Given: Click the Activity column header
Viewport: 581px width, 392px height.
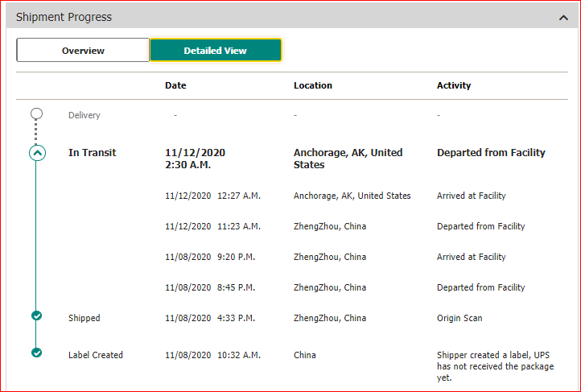Looking at the screenshot, I should pos(454,85).
